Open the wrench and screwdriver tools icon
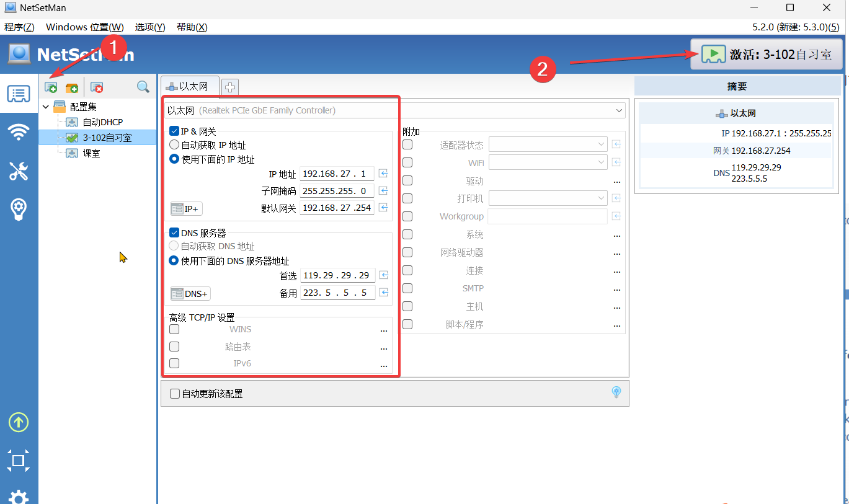 (x=19, y=171)
